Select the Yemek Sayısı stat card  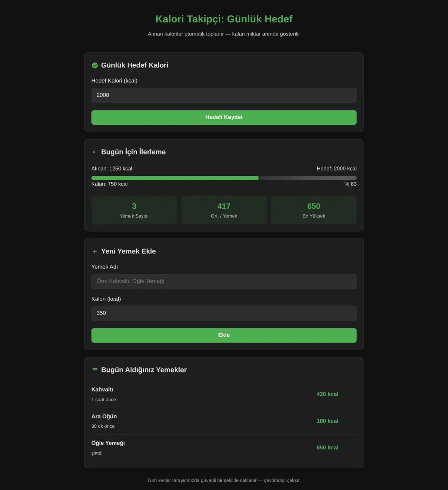point(134,210)
